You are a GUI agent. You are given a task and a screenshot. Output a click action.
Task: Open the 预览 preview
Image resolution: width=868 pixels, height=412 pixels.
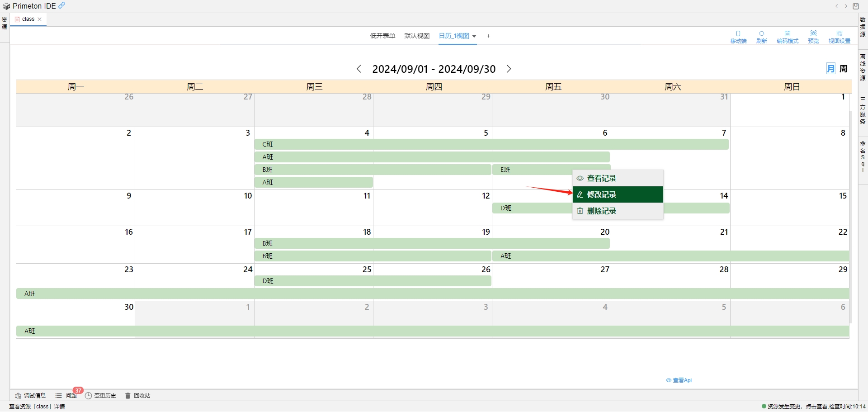(813, 36)
